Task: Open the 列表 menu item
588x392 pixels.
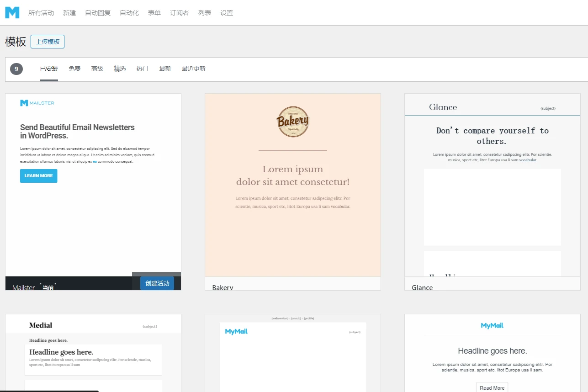Action: pyautogui.click(x=204, y=13)
